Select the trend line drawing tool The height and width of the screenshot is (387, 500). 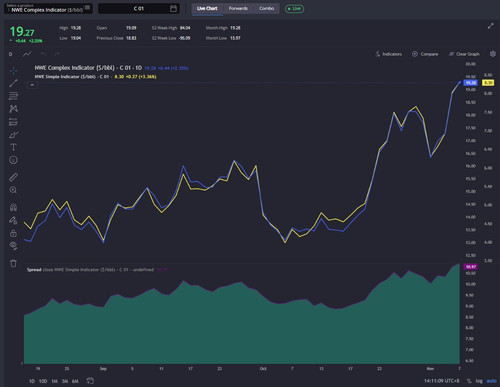coord(13,83)
